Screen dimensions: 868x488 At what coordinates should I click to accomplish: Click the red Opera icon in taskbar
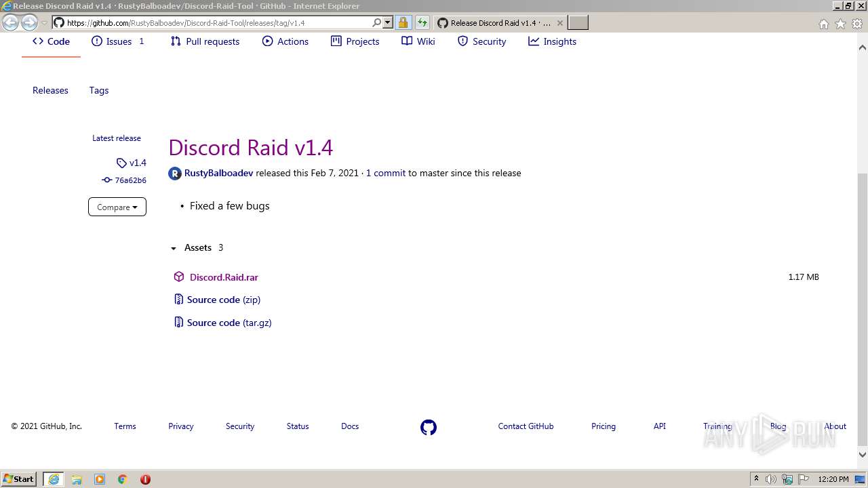point(145,479)
